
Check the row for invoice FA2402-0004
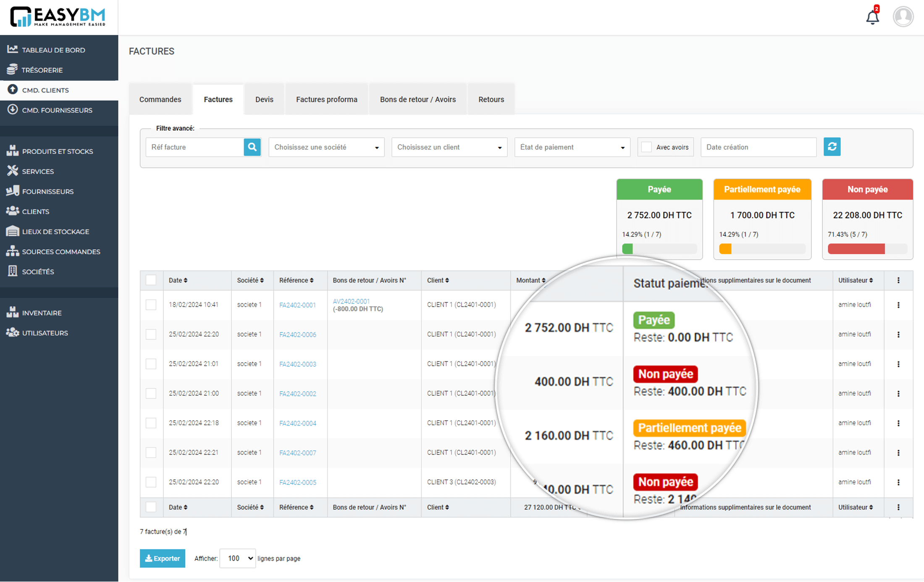click(x=151, y=423)
